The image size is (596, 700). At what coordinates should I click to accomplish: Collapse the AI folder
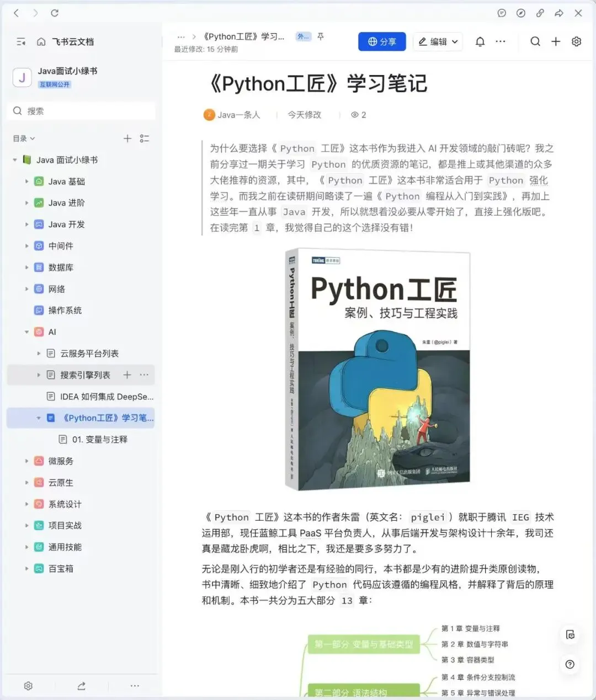click(26, 332)
